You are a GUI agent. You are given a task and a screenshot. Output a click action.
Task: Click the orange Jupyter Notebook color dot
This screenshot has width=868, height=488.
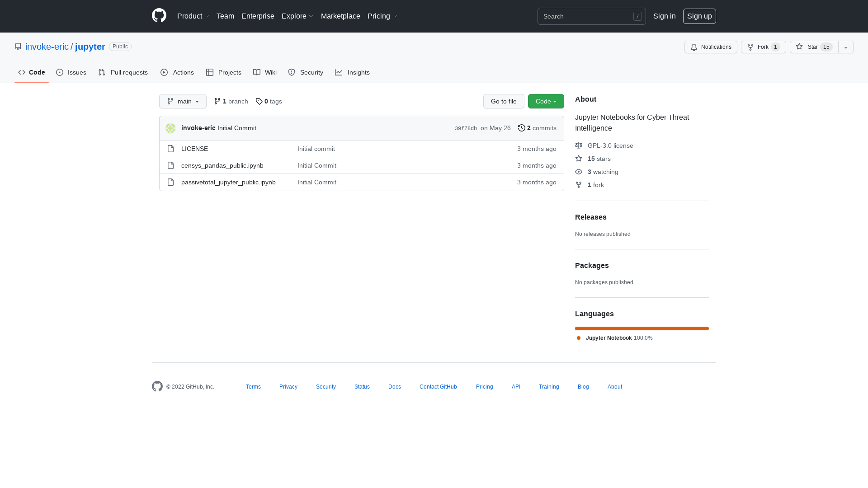pos(579,338)
